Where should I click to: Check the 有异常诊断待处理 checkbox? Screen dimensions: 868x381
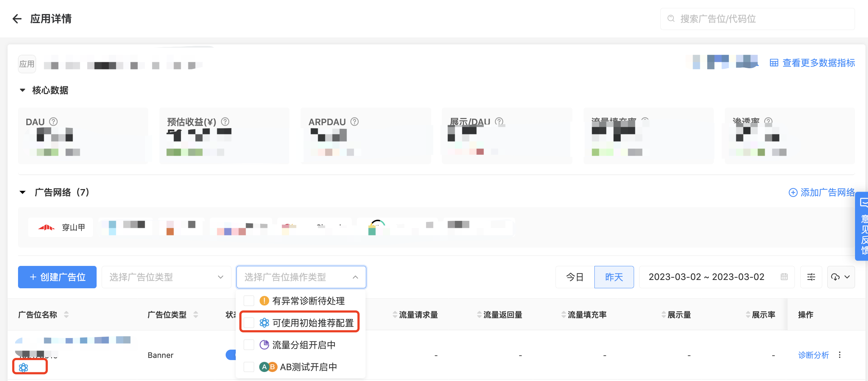click(x=249, y=301)
